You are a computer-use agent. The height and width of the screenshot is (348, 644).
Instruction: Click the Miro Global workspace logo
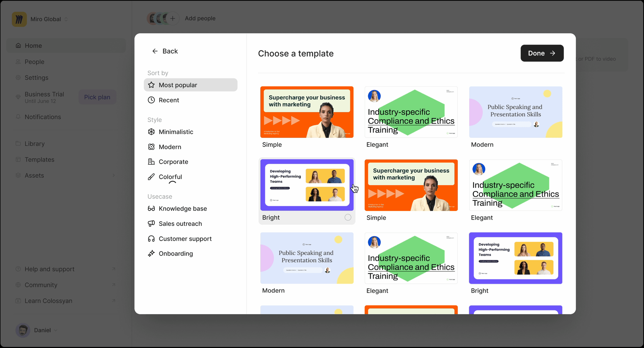(x=19, y=19)
